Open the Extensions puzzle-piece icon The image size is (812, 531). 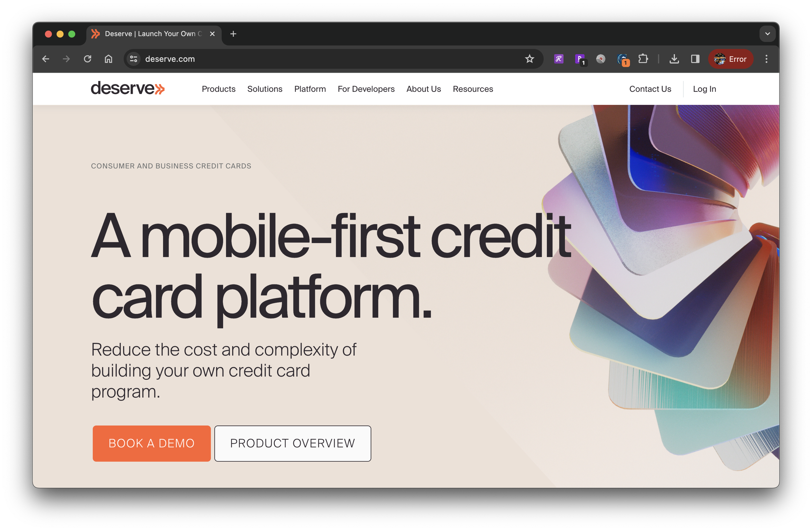[x=643, y=59]
